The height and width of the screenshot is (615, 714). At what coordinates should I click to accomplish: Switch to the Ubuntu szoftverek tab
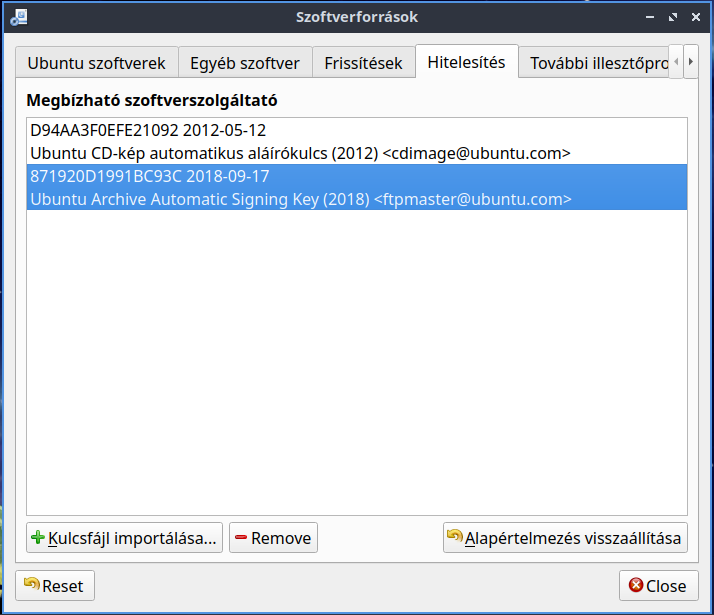97,63
